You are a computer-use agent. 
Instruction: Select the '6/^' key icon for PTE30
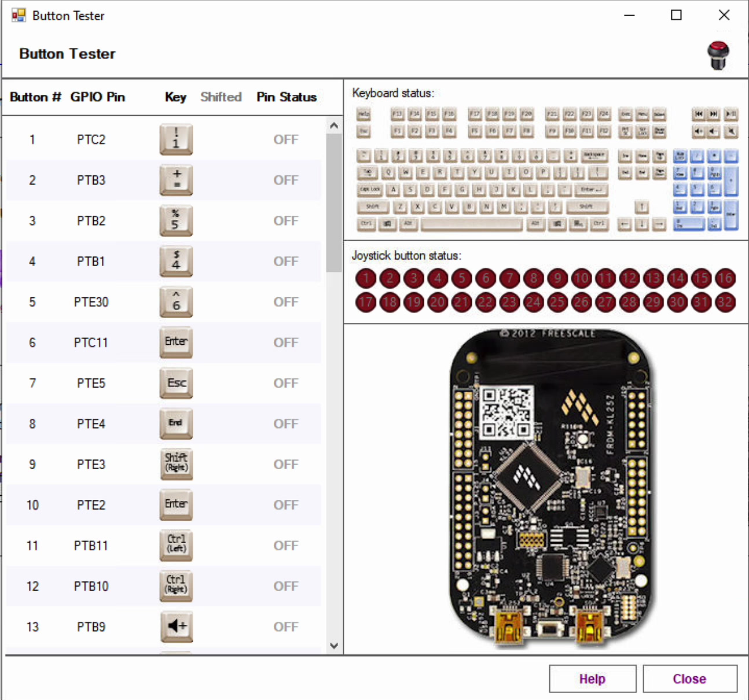pyautogui.click(x=175, y=302)
